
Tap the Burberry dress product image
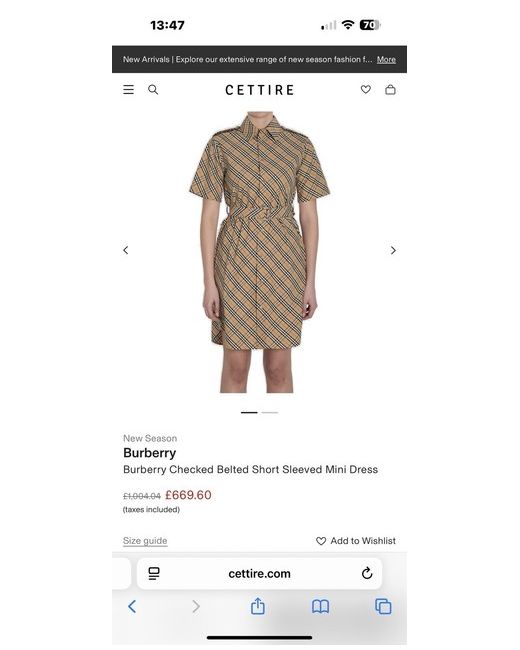click(x=260, y=252)
